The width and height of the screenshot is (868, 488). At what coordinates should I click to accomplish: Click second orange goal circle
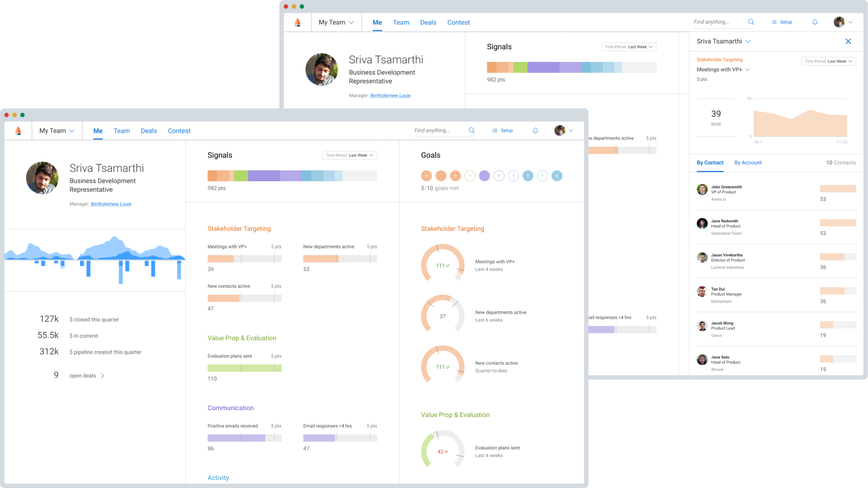point(441,176)
